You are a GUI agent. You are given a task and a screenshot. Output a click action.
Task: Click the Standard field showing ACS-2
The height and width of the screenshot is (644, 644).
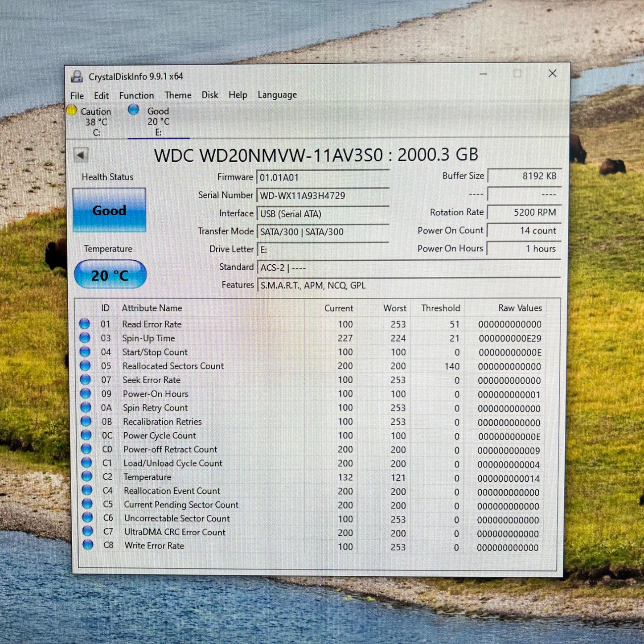tap(409, 267)
